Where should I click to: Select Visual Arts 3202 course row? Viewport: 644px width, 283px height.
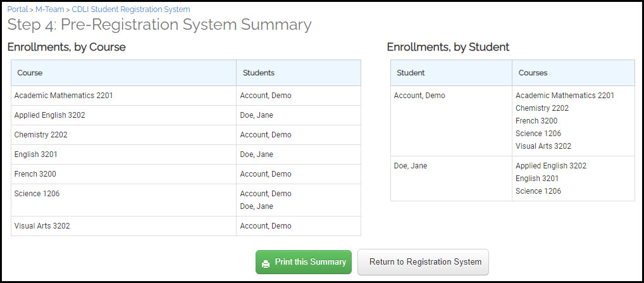(x=186, y=226)
